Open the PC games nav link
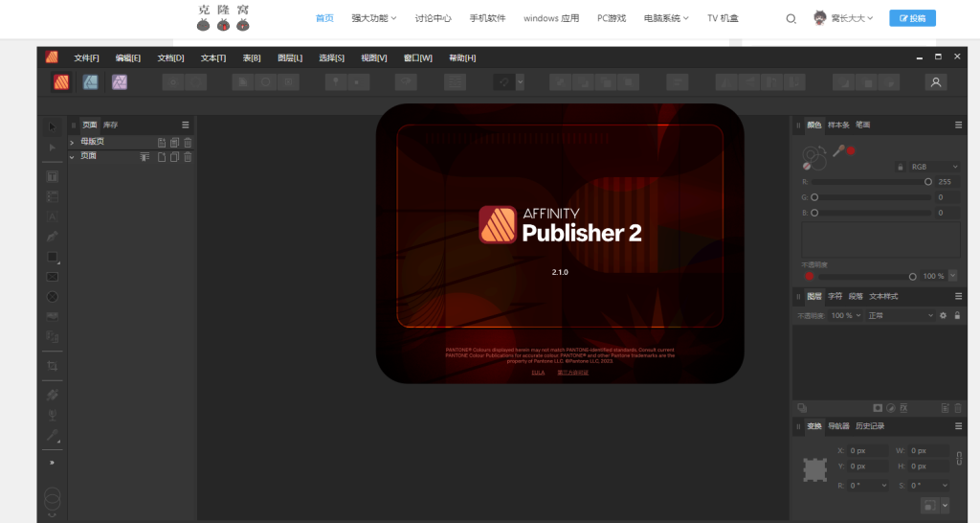 click(x=612, y=18)
